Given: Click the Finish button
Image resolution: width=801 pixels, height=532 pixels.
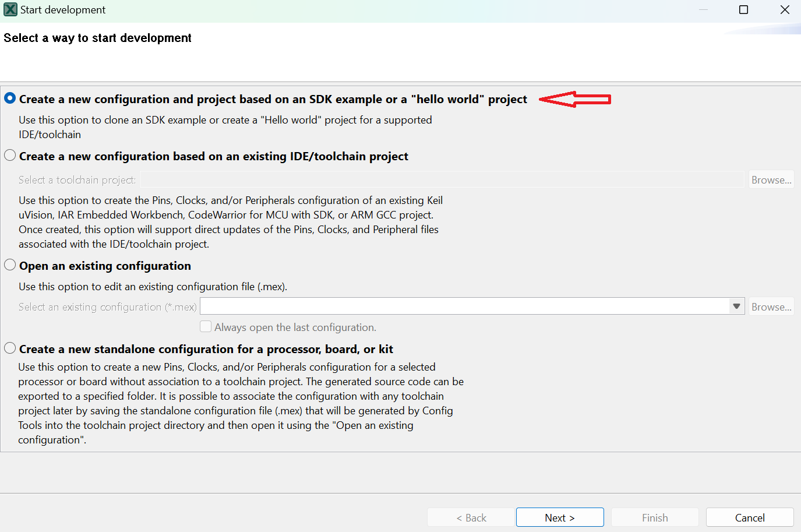Looking at the screenshot, I should (655, 517).
